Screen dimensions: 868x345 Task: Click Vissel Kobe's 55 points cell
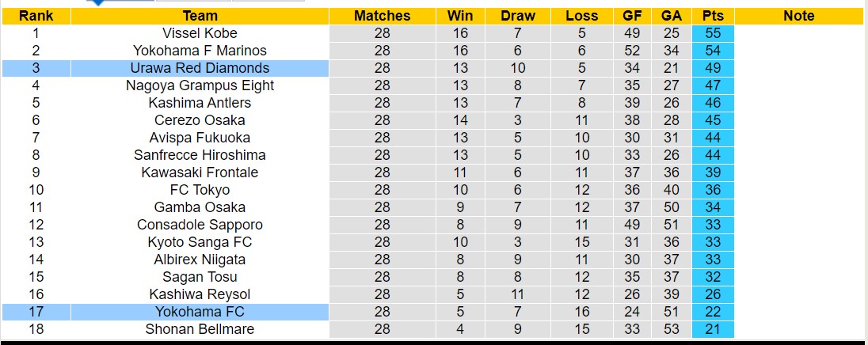point(713,33)
